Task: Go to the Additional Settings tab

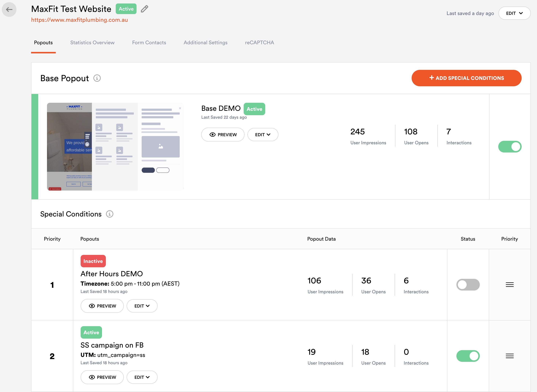Action: tap(205, 42)
